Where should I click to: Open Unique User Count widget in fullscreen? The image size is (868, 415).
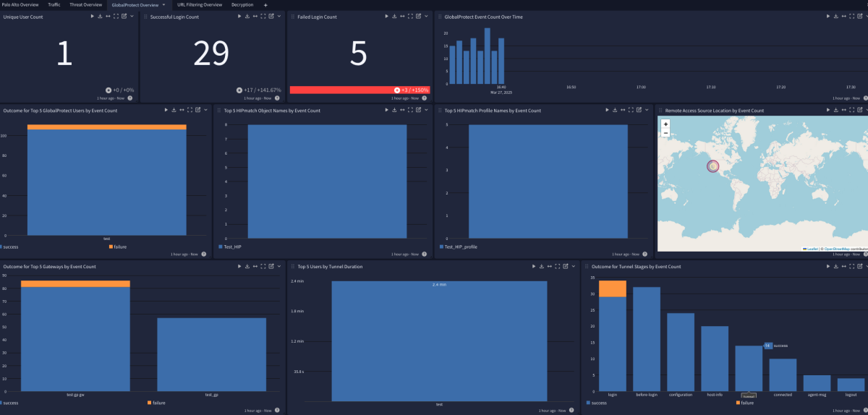coord(116,16)
